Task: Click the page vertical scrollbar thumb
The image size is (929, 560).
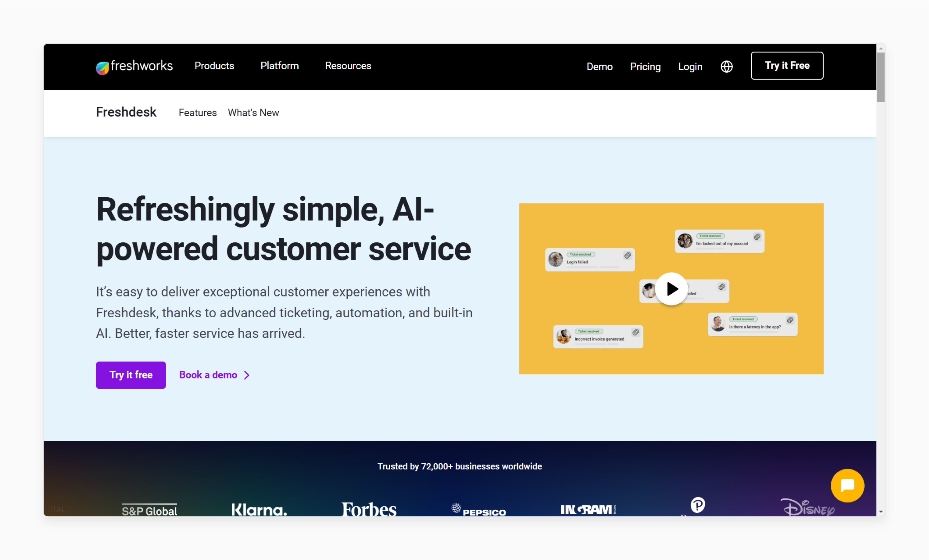Action: pyautogui.click(x=880, y=77)
